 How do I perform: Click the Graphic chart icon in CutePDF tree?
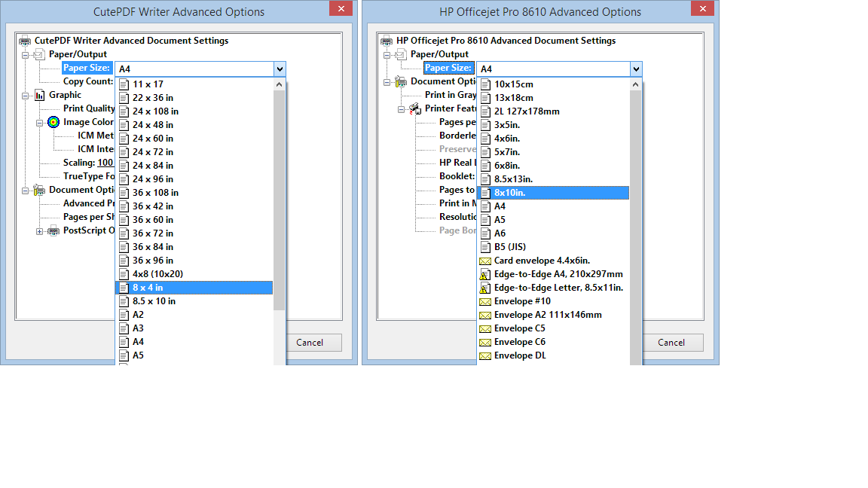tap(39, 96)
